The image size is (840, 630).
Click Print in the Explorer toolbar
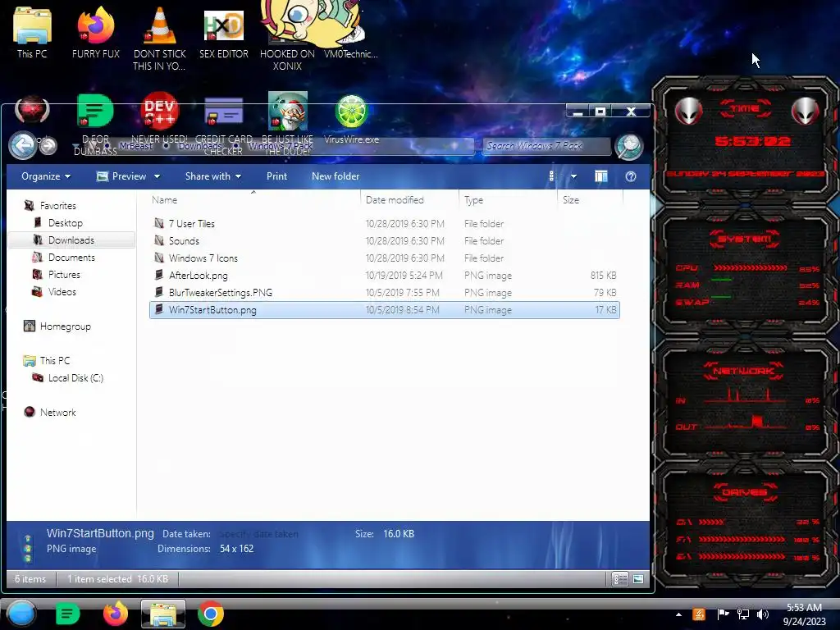coord(277,176)
